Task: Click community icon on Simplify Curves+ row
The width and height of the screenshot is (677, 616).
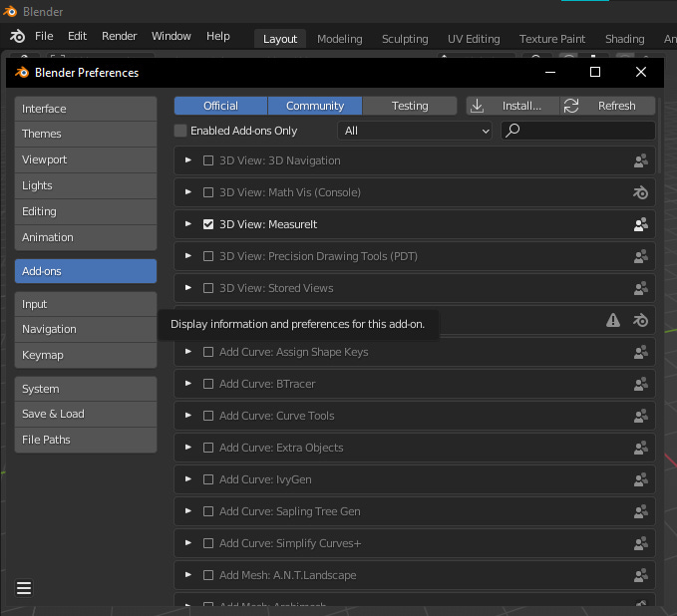Action: pyautogui.click(x=641, y=543)
